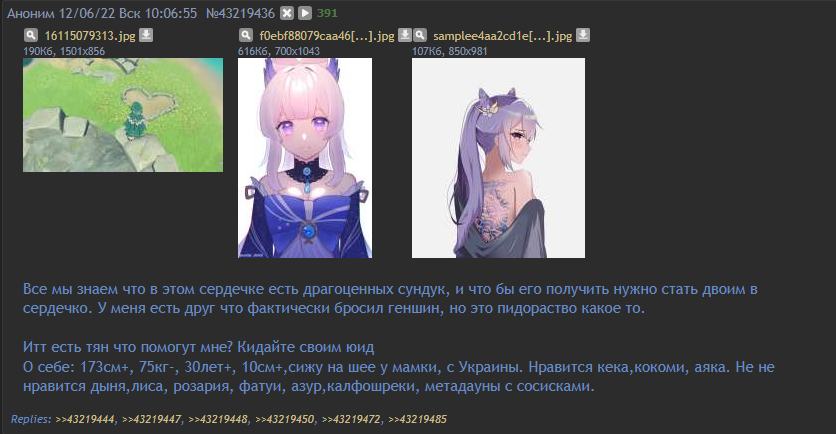
Task: Go to reply >>43219485
Action: [417, 420]
